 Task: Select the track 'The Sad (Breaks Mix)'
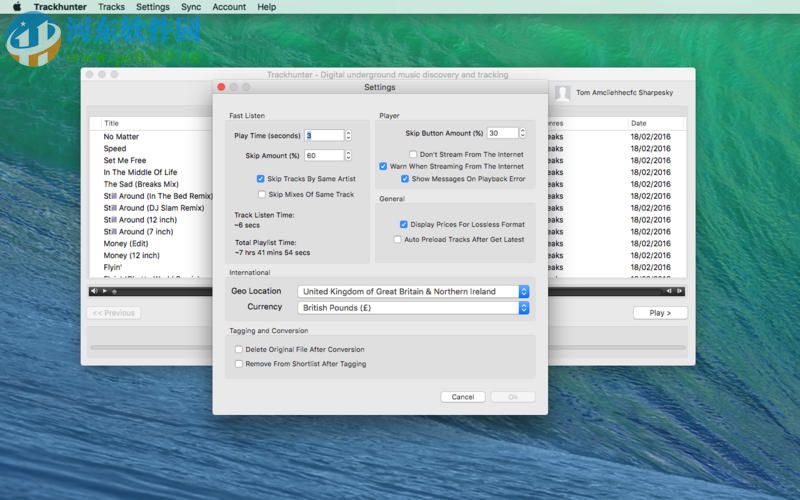click(x=141, y=184)
